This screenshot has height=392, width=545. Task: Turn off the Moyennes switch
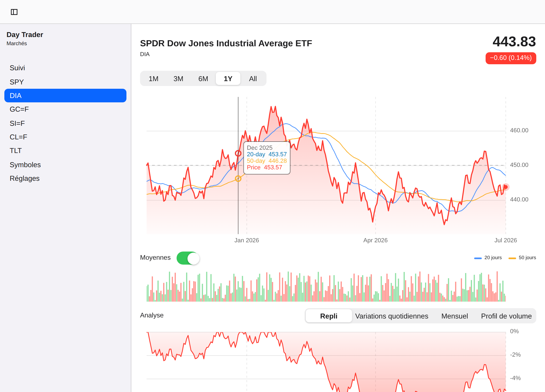click(x=188, y=258)
